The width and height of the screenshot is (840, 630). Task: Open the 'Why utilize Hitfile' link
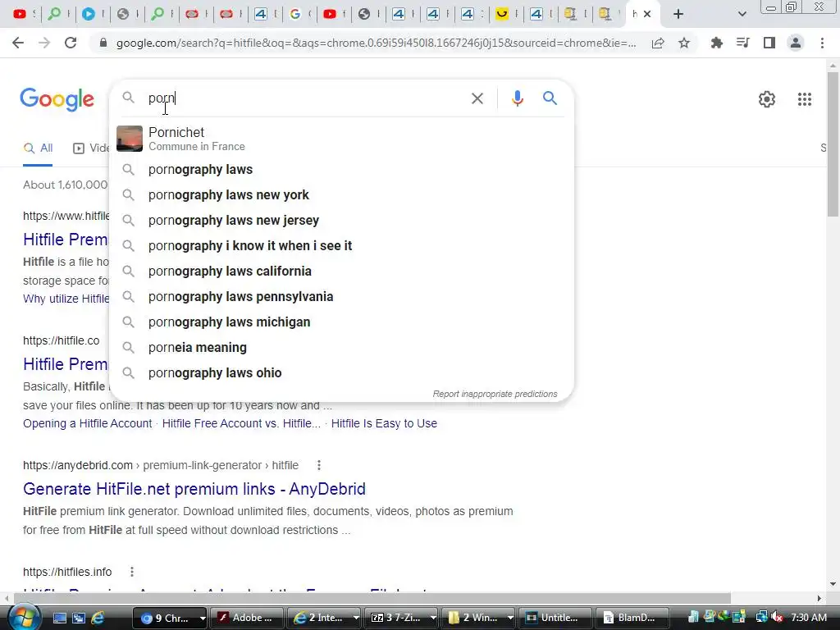click(66, 299)
